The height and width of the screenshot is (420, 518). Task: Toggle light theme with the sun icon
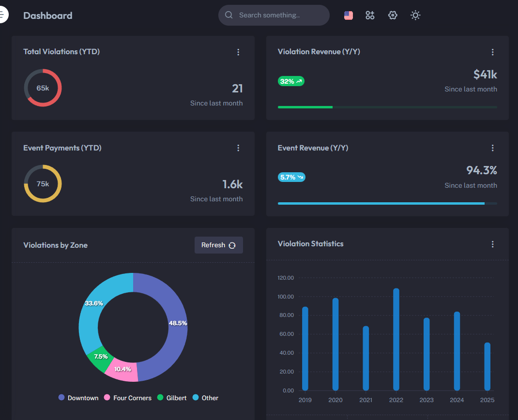[x=415, y=15]
